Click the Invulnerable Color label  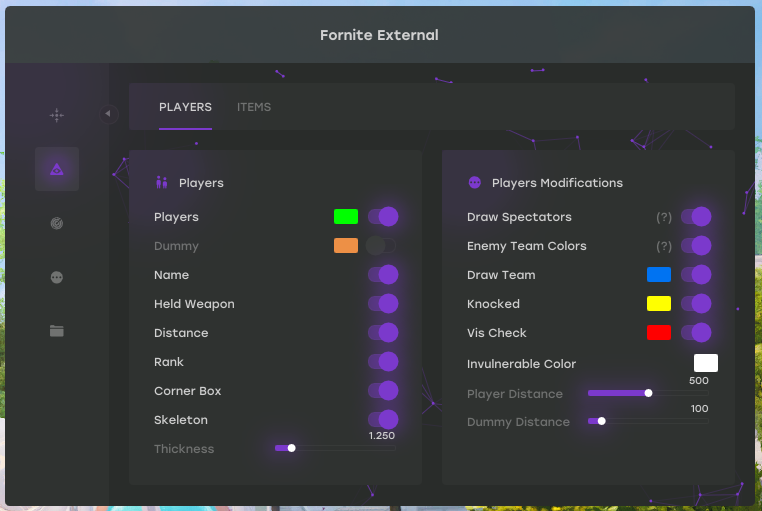point(521,364)
